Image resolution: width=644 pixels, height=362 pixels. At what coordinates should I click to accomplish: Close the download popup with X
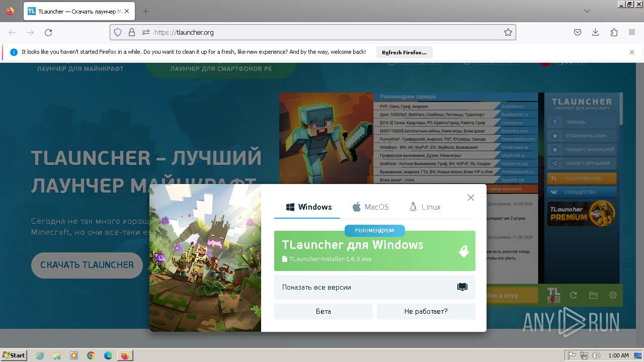click(x=471, y=198)
